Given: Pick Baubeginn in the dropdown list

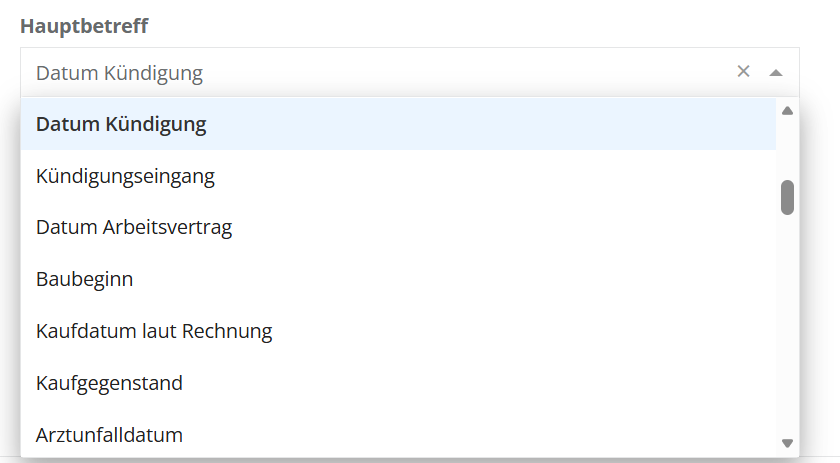Looking at the screenshot, I should pos(85,279).
